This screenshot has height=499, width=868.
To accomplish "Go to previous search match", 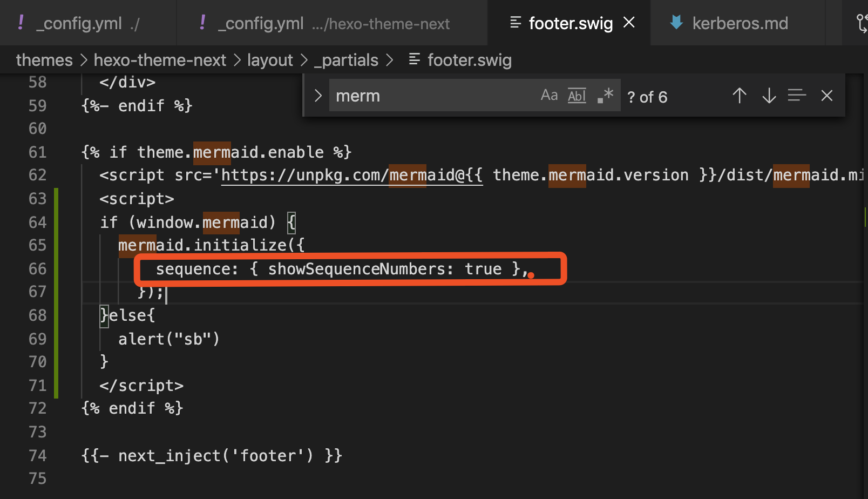I will (x=740, y=96).
